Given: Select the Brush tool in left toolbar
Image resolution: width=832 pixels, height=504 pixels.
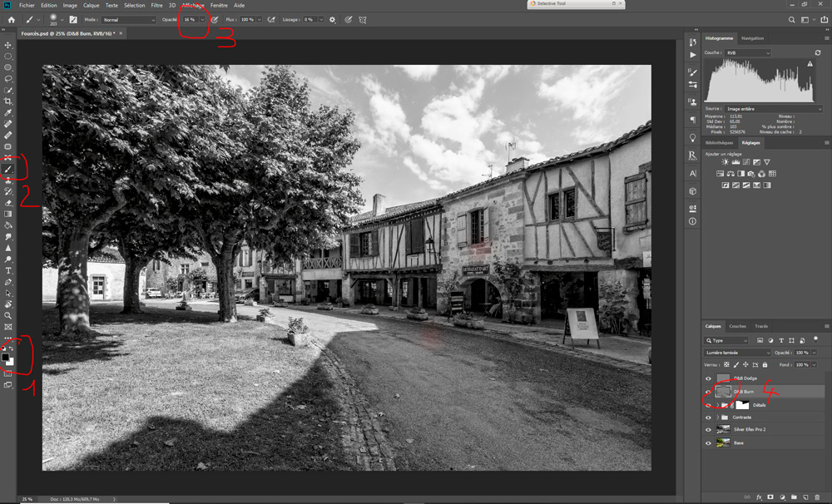Looking at the screenshot, I should [x=8, y=169].
